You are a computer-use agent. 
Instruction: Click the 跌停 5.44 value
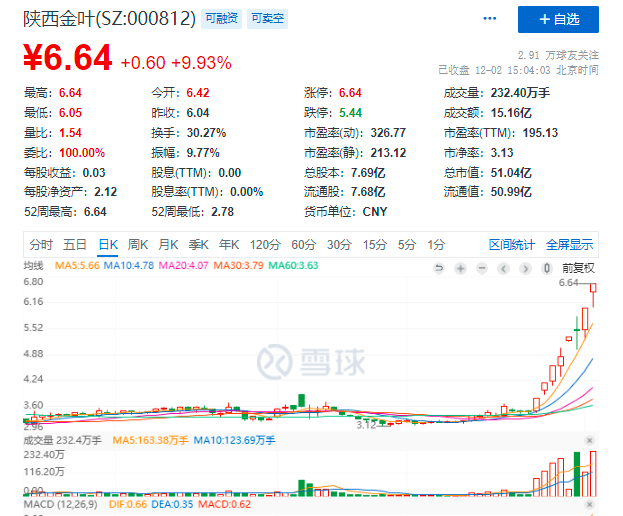(x=350, y=113)
